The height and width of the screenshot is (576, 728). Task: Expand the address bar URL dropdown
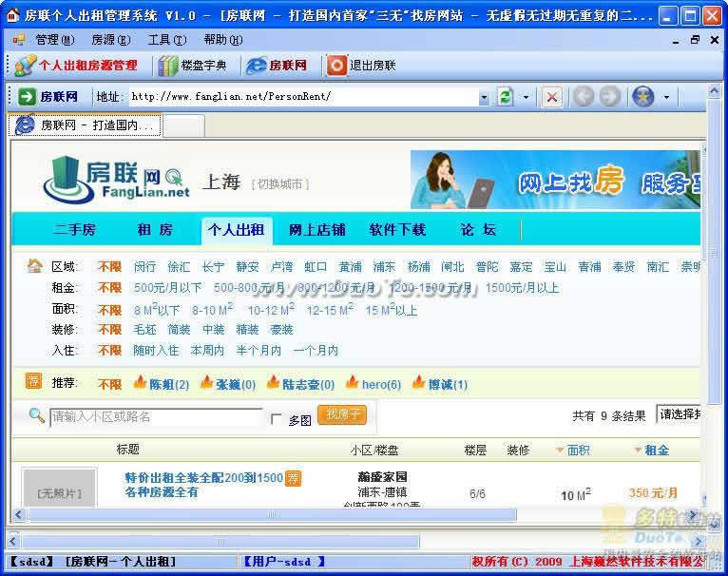pos(484,97)
